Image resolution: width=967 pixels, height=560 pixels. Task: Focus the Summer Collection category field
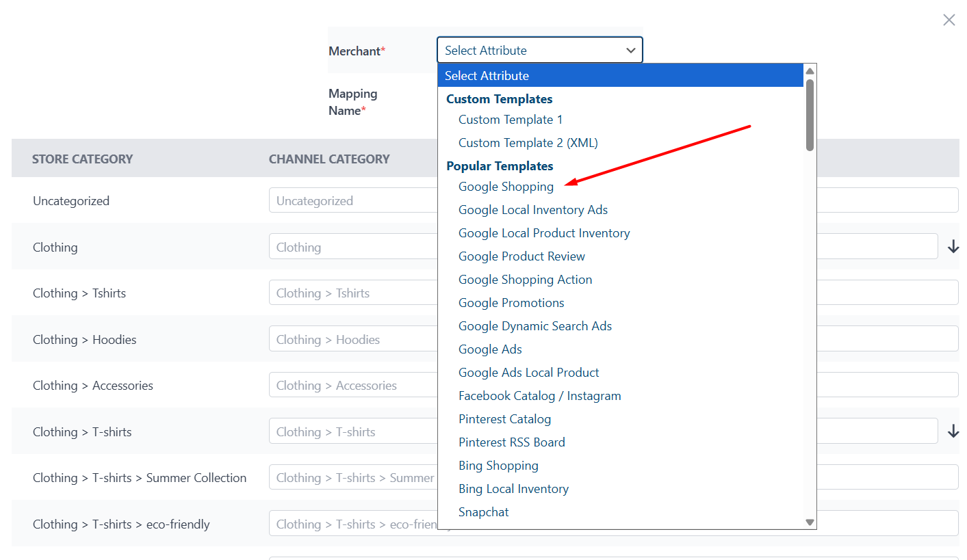coord(613,477)
